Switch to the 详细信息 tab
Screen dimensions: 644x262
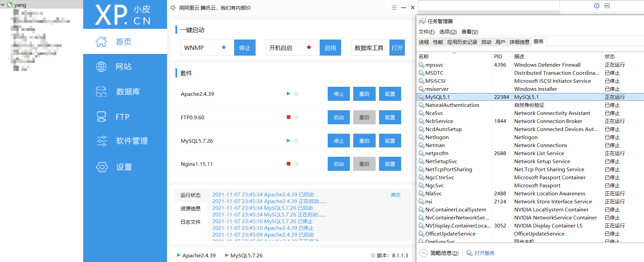click(519, 42)
